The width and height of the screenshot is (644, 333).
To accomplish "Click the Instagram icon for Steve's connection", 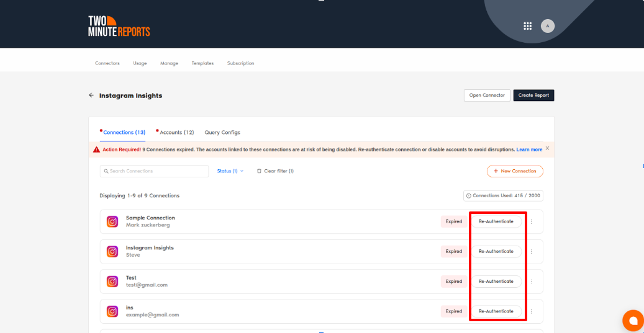I will (x=112, y=251).
